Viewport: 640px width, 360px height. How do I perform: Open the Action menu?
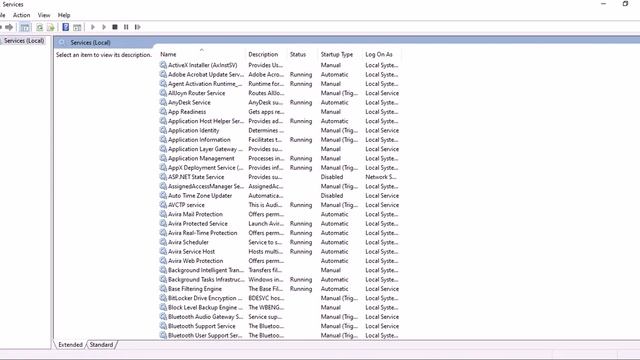22,15
